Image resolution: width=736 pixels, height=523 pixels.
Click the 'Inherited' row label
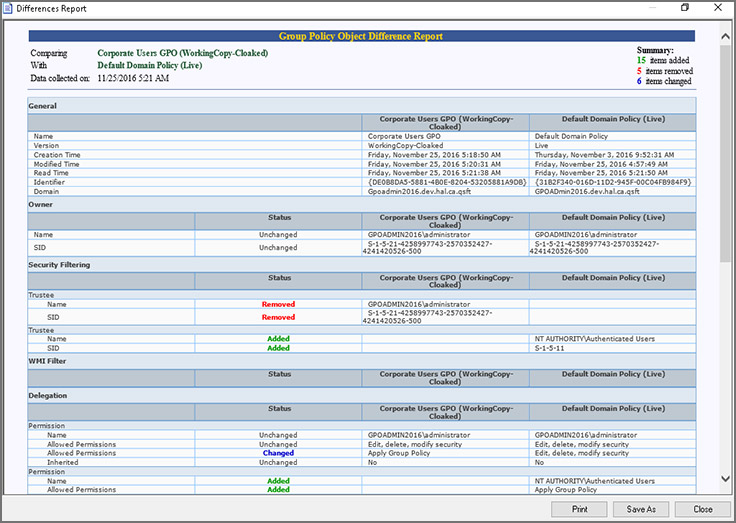[62, 462]
